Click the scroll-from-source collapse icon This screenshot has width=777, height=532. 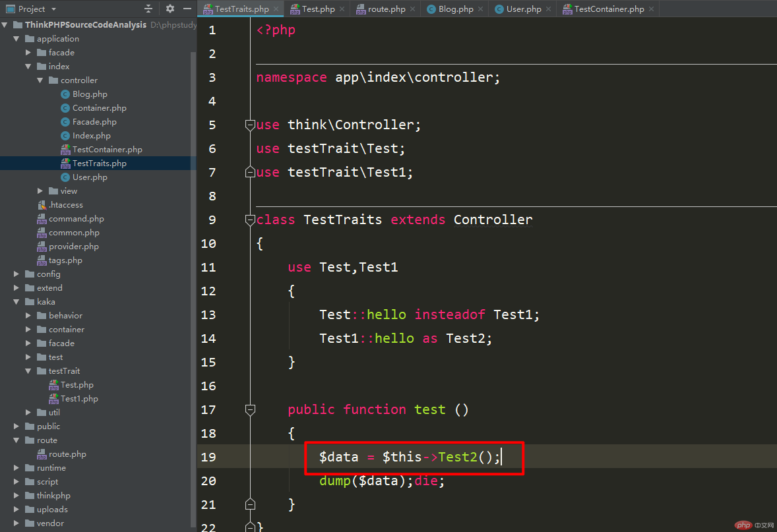coord(148,9)
